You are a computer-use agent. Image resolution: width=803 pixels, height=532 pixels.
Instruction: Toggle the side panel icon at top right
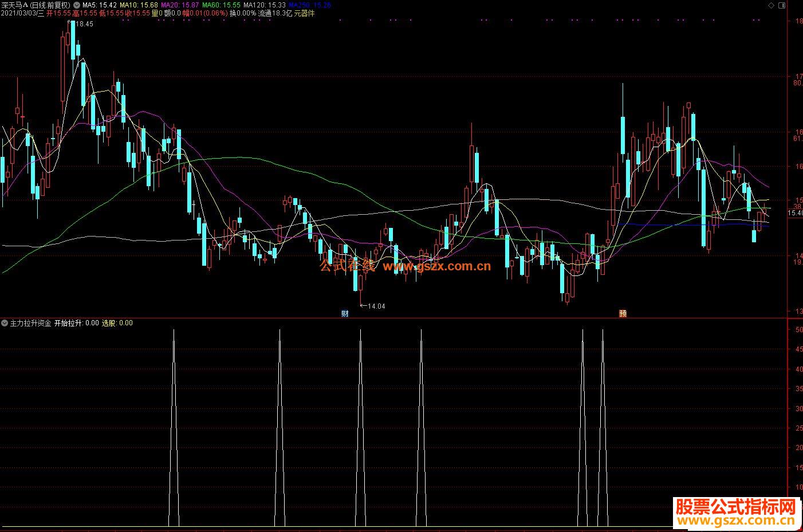[782, 5]
